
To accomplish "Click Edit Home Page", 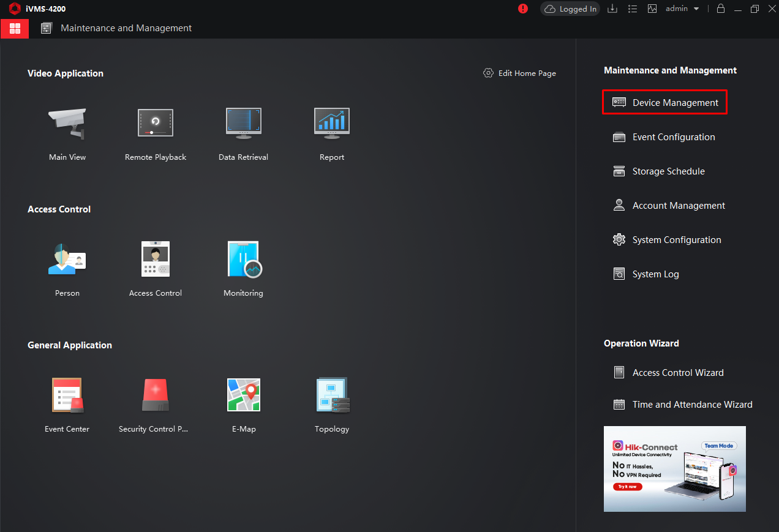I will point(519,73).
